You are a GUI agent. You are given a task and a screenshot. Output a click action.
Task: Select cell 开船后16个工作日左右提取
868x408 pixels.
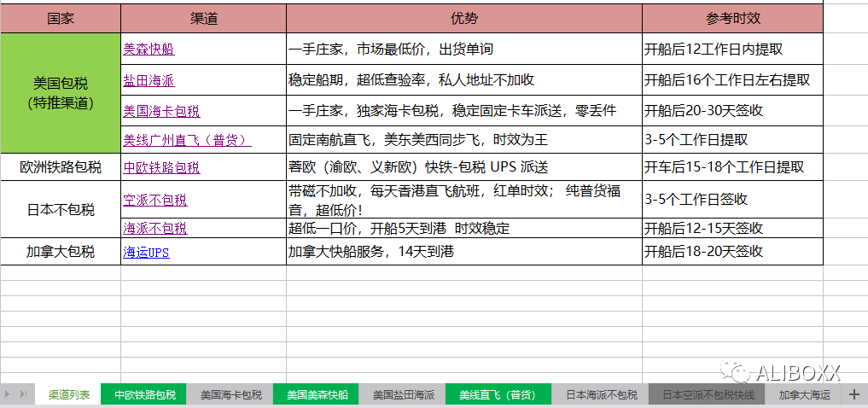pyautogui.click(x=733, y=80)
